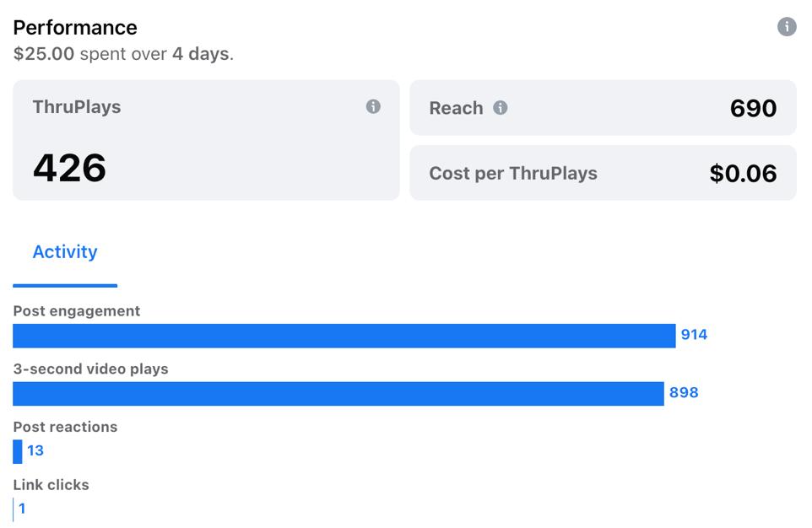Open the ThruPlays info tooltip icon
This screenshot has height=528, width=812.
click(373, 106)
